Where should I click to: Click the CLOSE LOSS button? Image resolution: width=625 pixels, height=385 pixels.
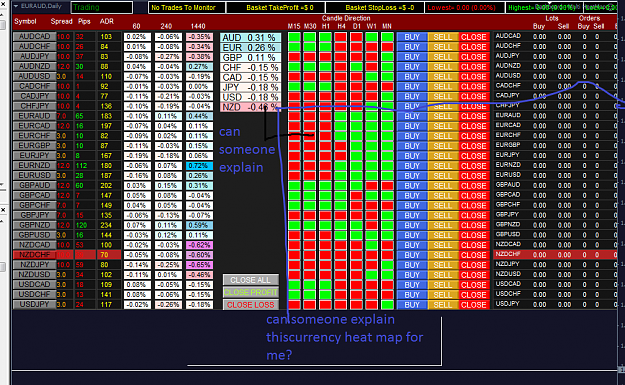pos(250,305)
